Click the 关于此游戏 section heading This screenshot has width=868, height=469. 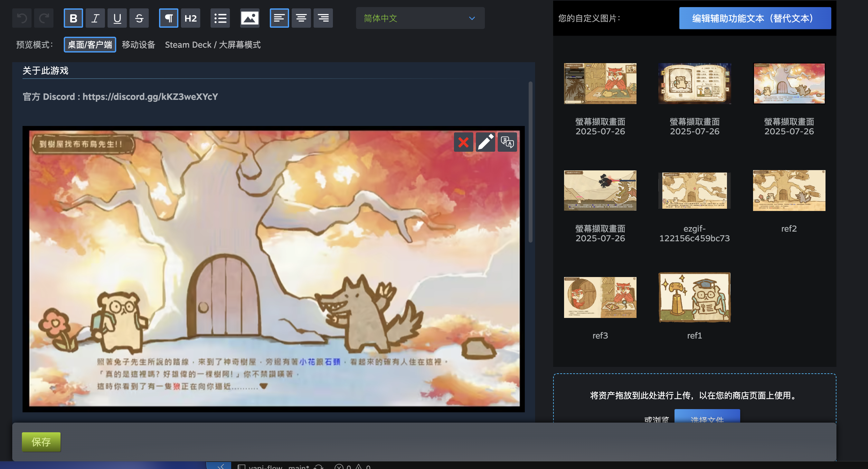[x=45, y=71]
